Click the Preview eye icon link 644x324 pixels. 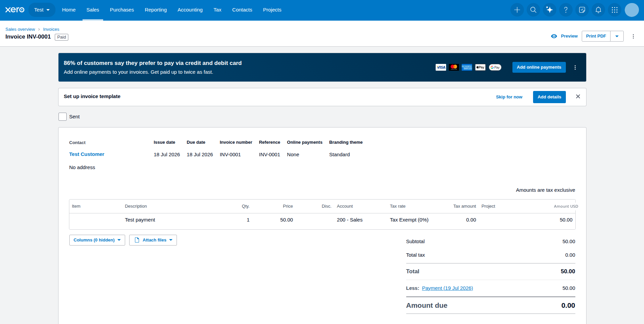[564, 36]
